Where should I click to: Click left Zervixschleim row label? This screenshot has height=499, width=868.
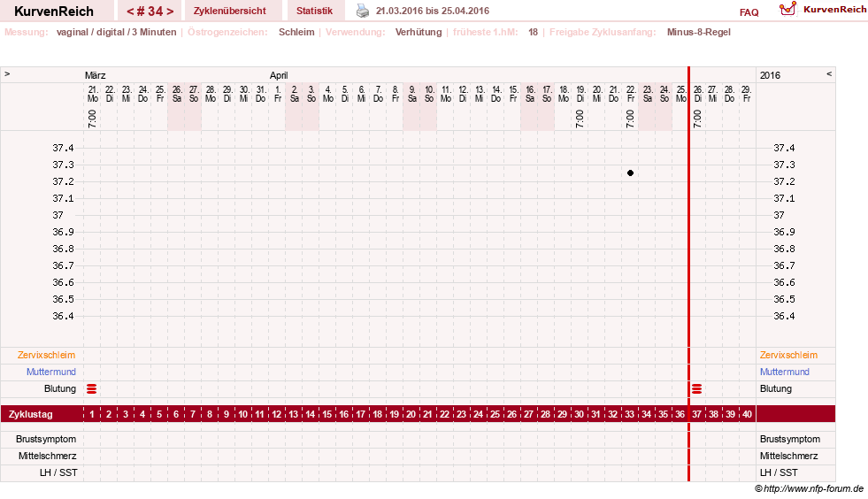coord(47,355)
